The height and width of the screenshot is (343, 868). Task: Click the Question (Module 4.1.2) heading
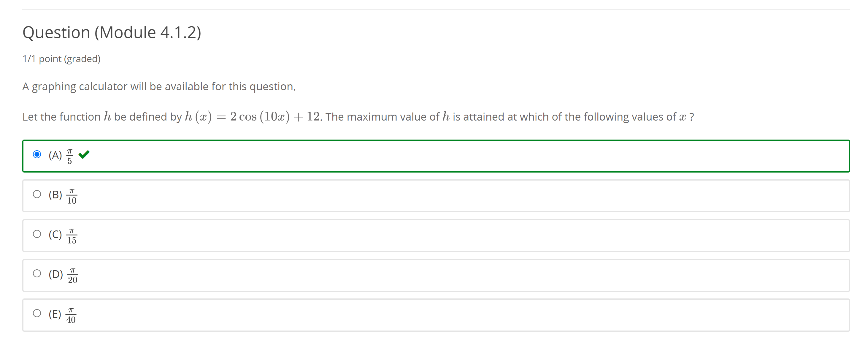112,32
